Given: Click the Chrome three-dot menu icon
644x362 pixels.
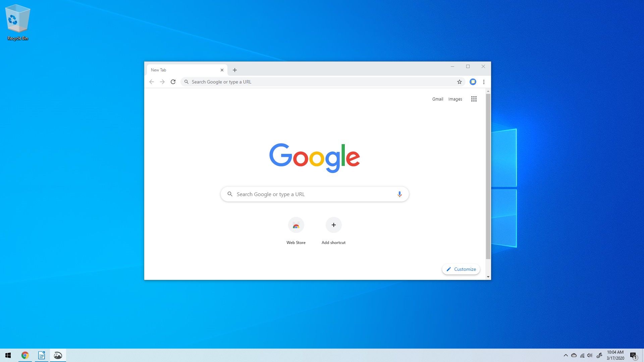Looking at the screenshot, I should click(x=483, y=82).
